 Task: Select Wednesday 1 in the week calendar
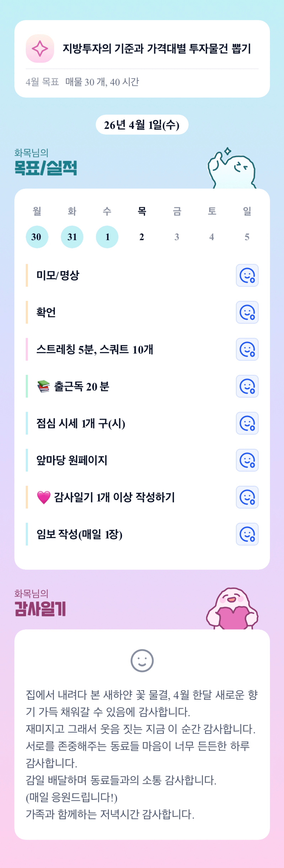[x=107, y=237]
